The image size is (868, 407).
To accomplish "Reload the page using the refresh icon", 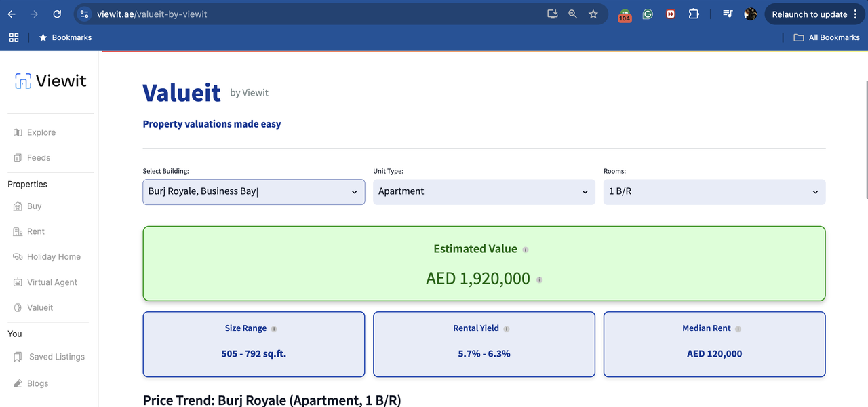I will (57, 14).
